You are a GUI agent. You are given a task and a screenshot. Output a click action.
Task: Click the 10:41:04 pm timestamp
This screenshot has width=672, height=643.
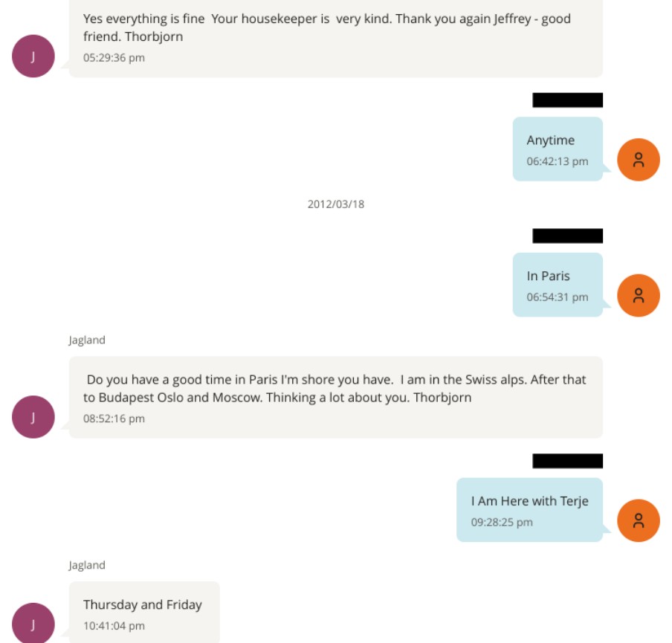[114, 626]
